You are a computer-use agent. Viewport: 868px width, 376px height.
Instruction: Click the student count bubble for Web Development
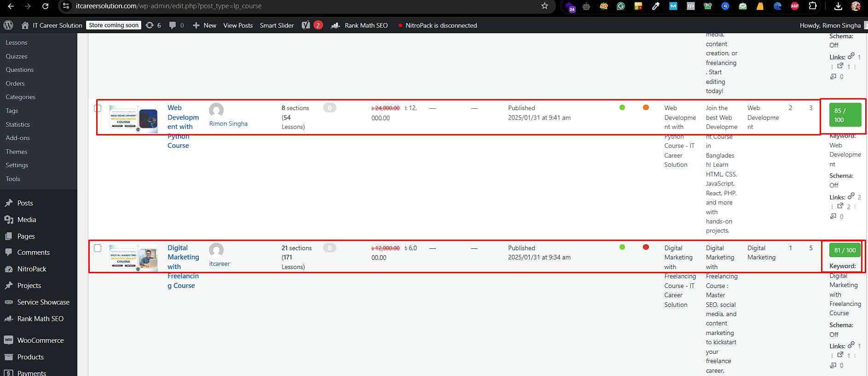pyautogui.click(x=330, y=108)
